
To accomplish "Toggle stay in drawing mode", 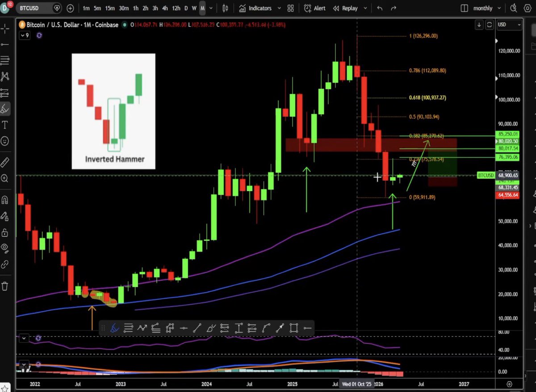I will [x=5, y=217].
